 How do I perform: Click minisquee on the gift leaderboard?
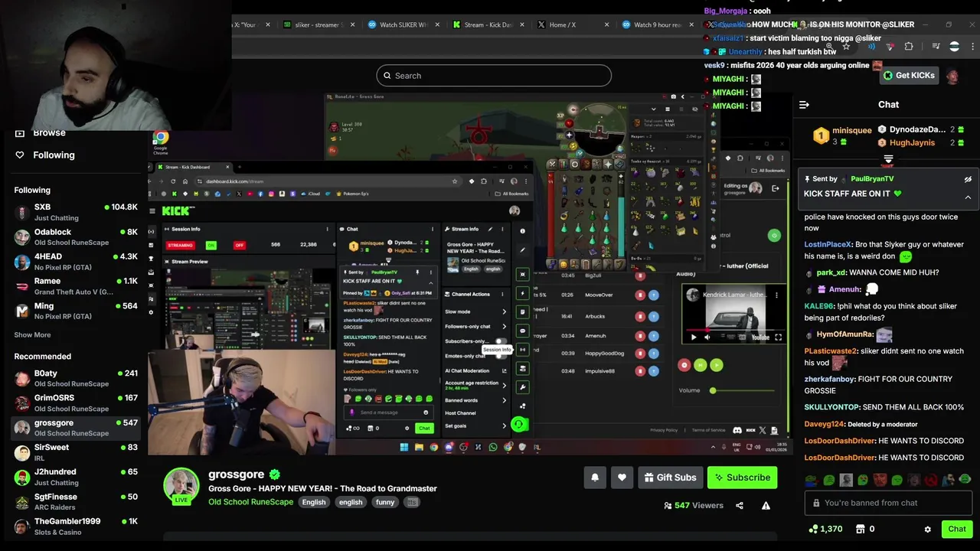pos(852,130)
